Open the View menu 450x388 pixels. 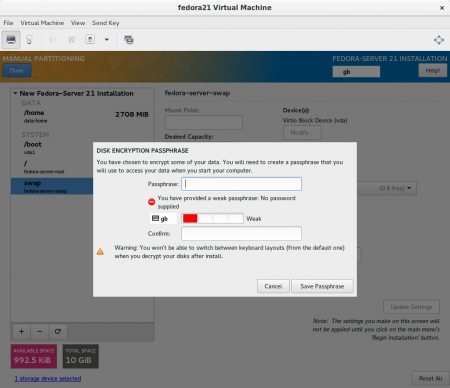point(78,23)
